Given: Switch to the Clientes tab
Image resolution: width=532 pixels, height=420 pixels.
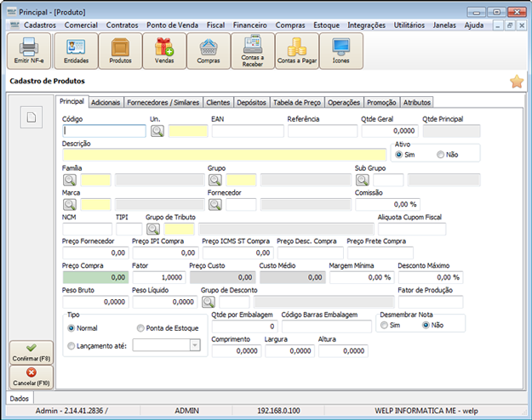Looking at the screenshot, I should (218, 102).
